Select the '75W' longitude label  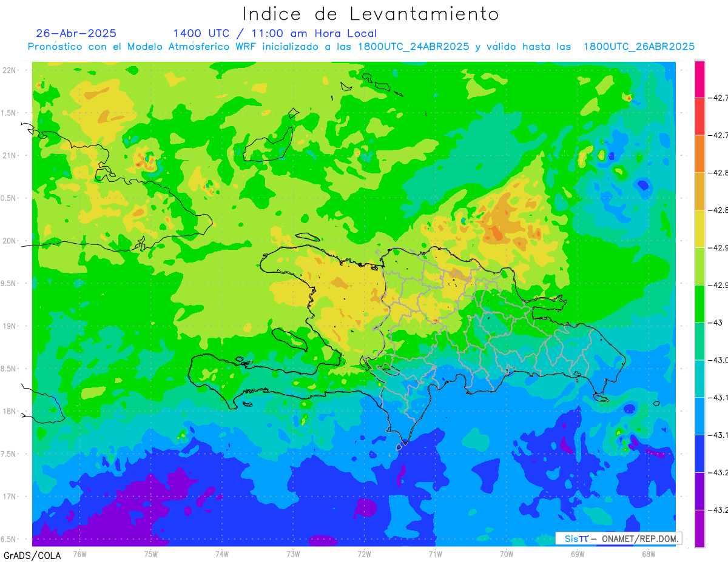point(150,553)
